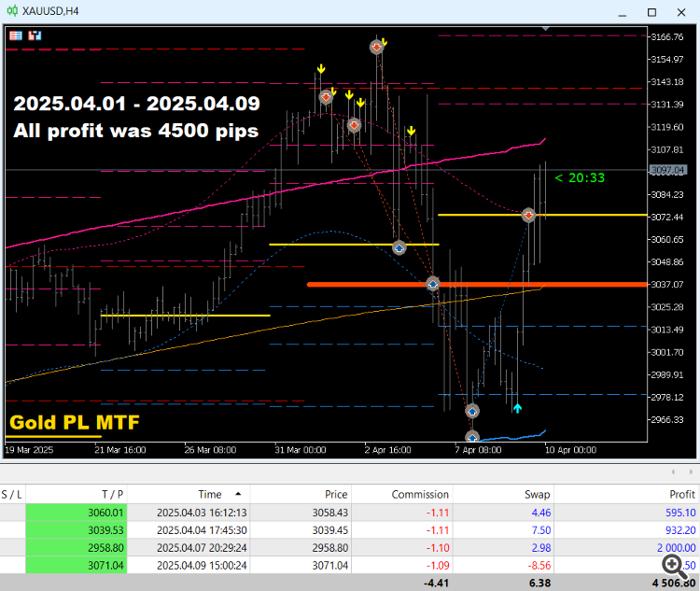Image resolution: width=700 pixels, height=591 pixels.
Task: Select the time 2025.04.09 15:00:24
Action: point(202,565)
